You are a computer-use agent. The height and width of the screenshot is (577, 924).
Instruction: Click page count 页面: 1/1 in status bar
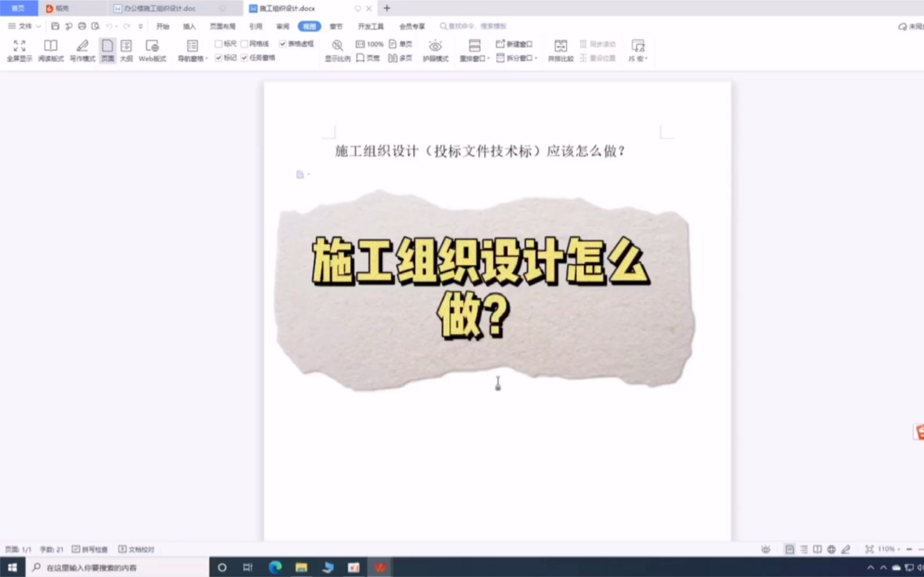point(18,549)
